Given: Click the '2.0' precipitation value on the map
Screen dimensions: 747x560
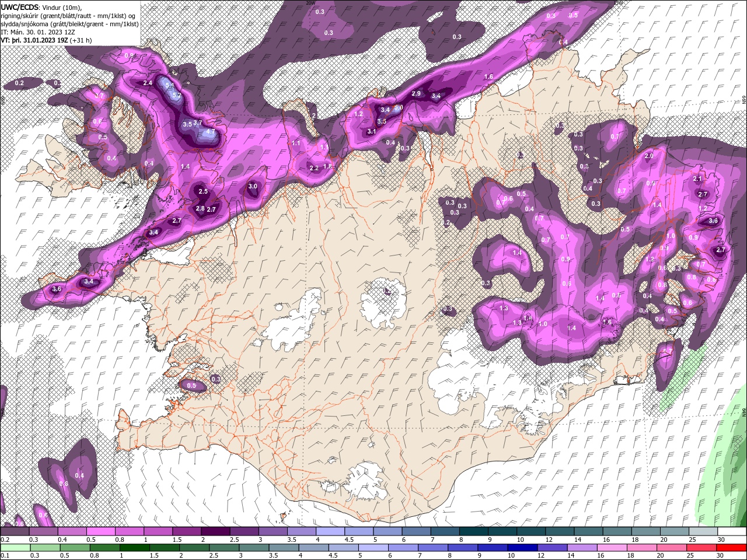Looking at the screenshot, I should 649,156.
